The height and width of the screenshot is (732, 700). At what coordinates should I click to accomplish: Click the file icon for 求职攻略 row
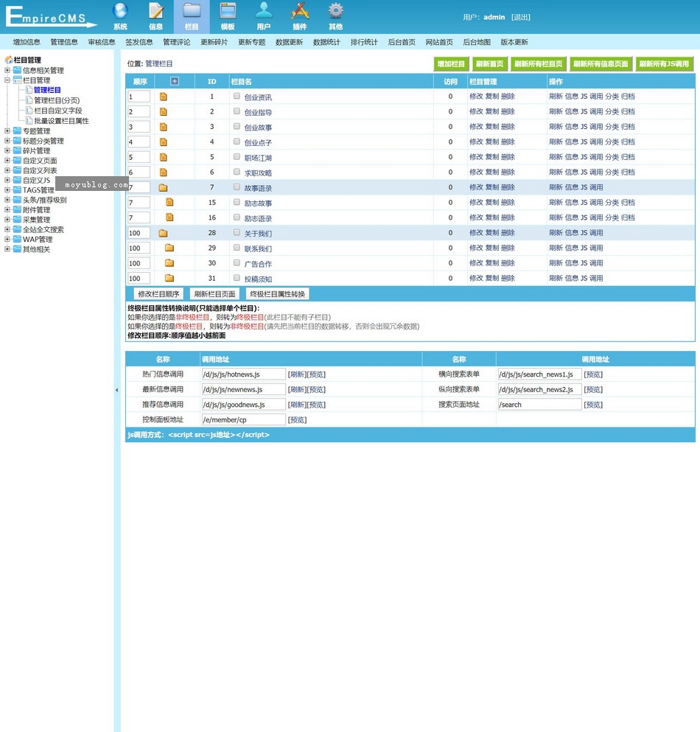point(164,172)
